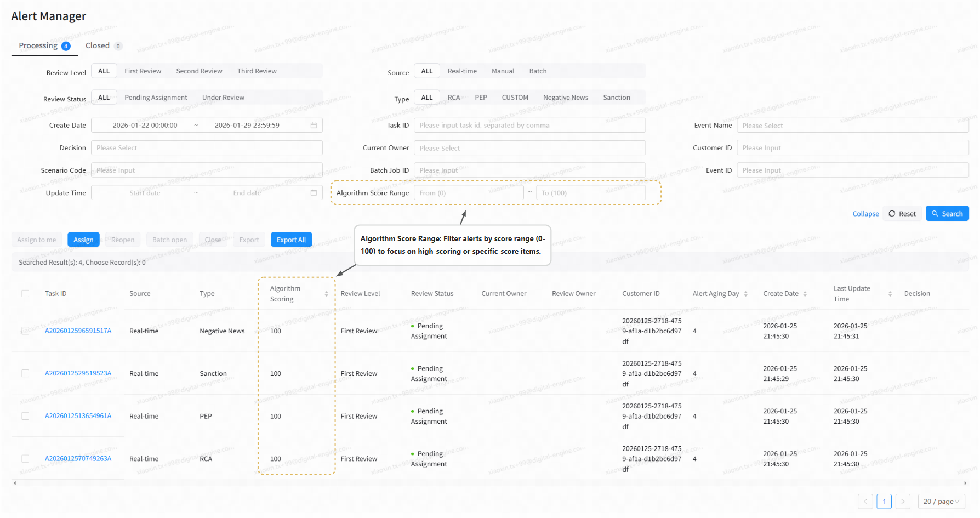
Task: Go to next page arrow
Action: [903, 502]
